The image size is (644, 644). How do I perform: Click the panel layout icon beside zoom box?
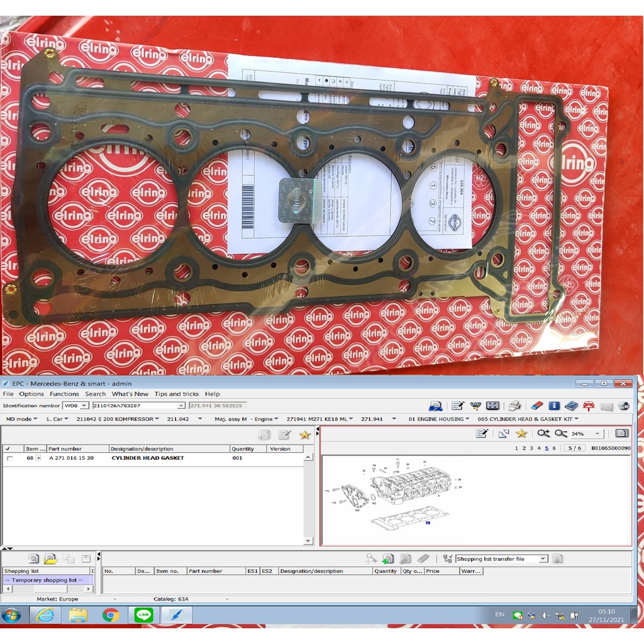point(622,433)
